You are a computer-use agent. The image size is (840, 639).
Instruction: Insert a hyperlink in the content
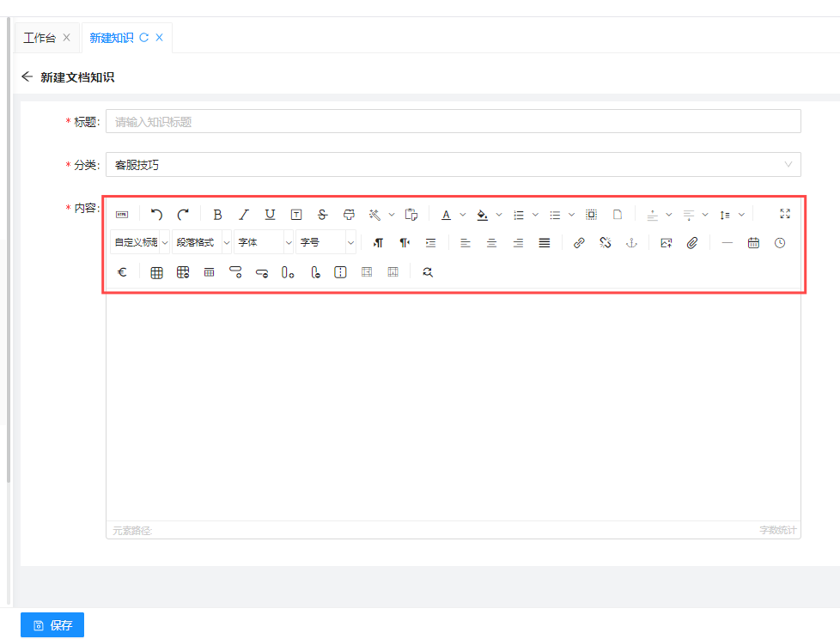pyautogui.click(x=579, y=243)
